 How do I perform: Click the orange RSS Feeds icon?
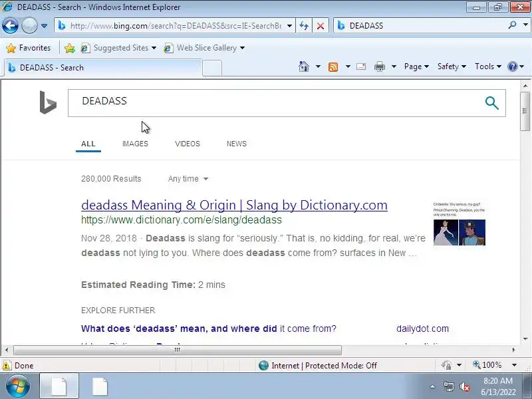click(333, 67)
